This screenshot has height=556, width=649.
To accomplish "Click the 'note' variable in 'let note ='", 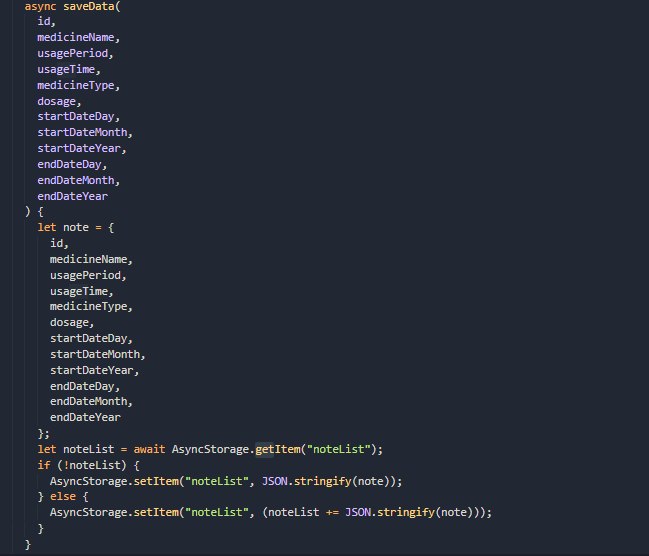I will (76, 227).
